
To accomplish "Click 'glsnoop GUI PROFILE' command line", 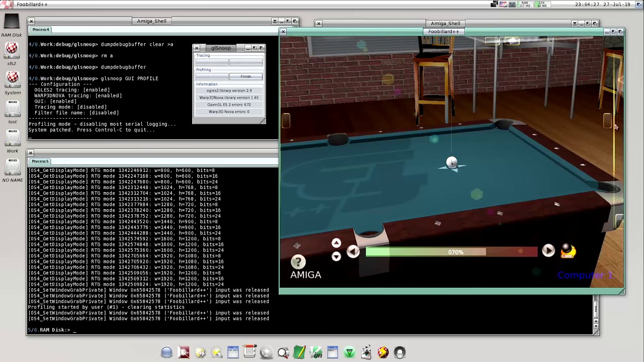I will pos(129,78).
